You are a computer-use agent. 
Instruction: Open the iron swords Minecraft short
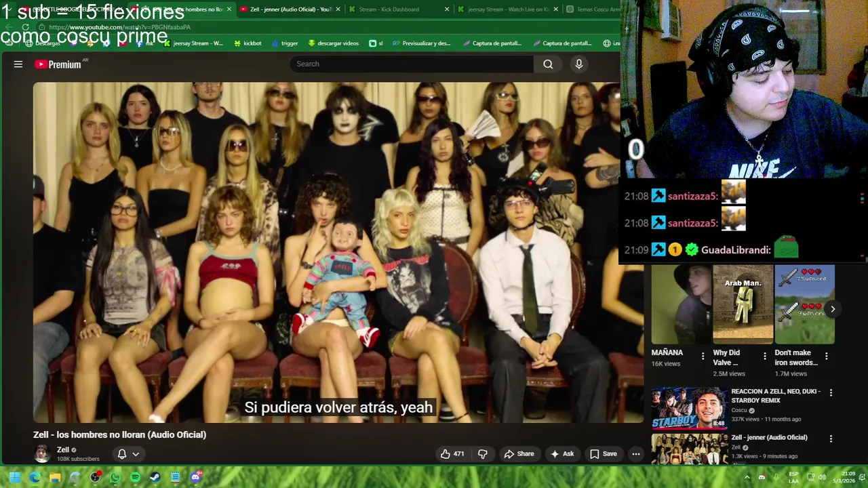click(805, 304)
